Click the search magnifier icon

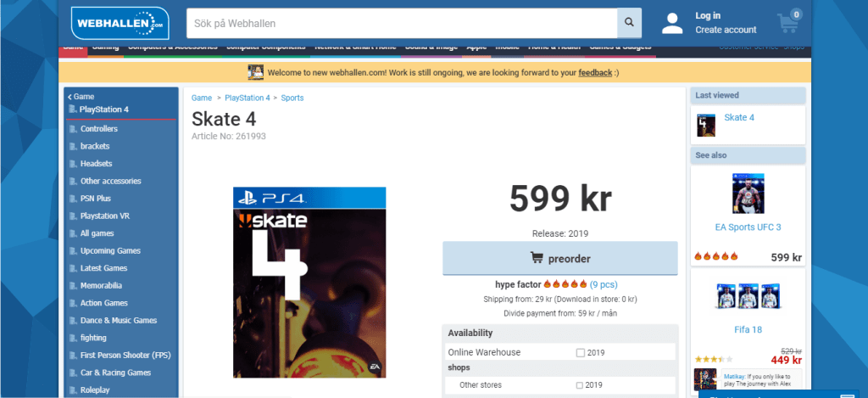click(630, 23)
